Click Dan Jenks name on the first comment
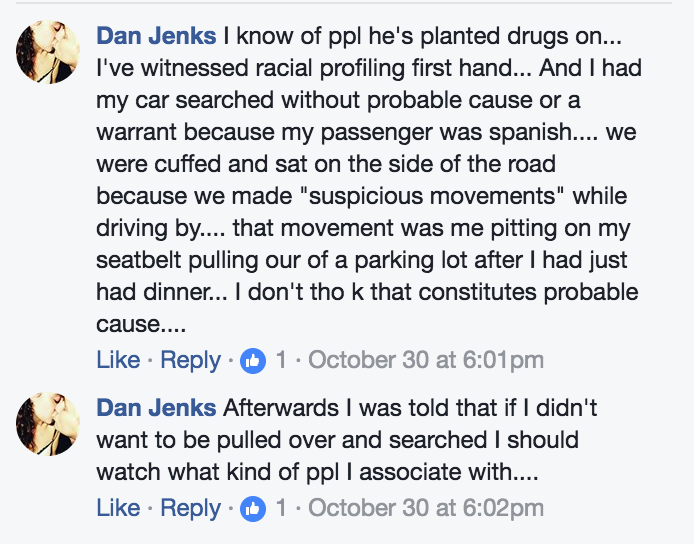694x544 pixels. [x=156, y=36]
